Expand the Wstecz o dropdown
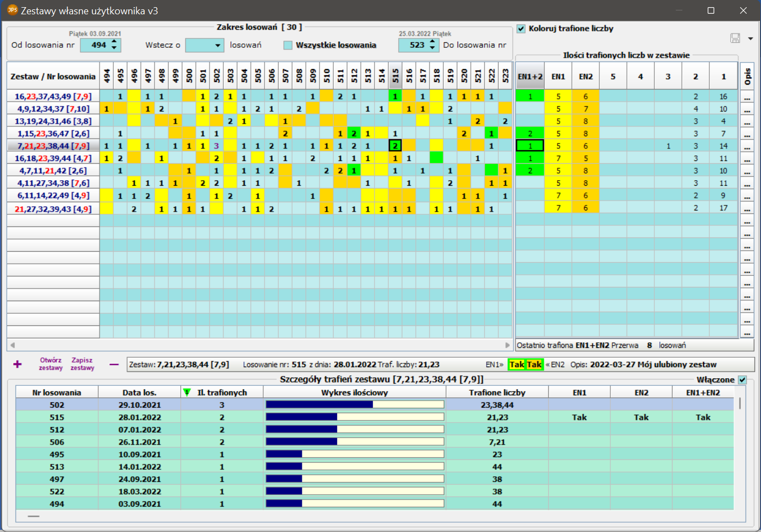Screen dimensions: 761x532 (218, 45)
